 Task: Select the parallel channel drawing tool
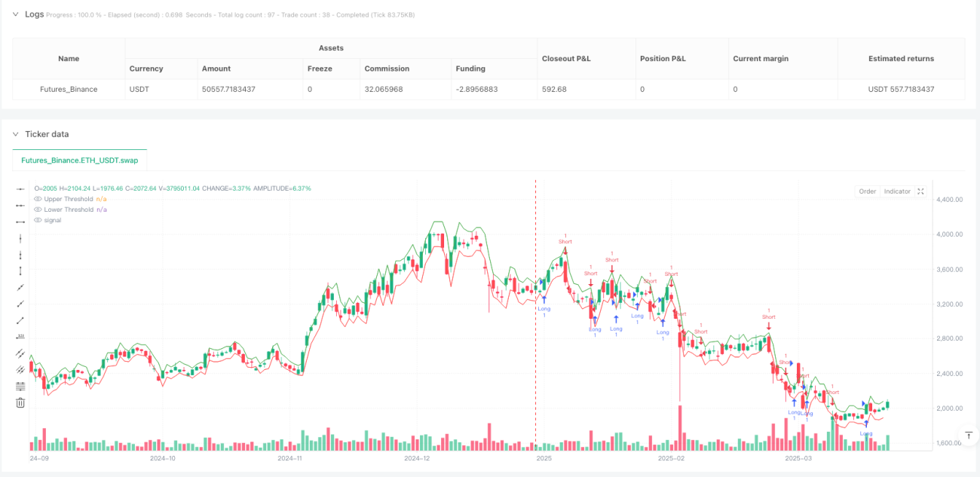tap(20, 353)
